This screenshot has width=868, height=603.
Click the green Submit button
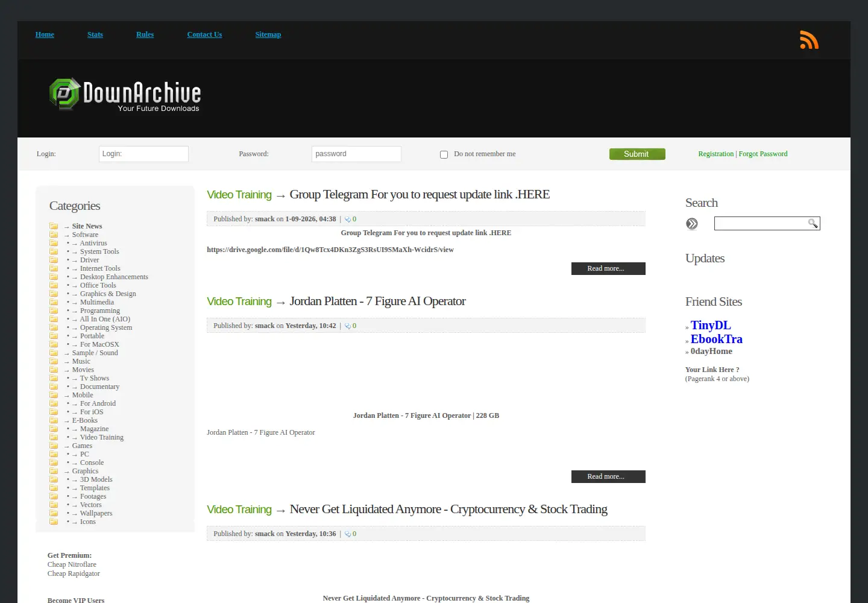point(637,154)
